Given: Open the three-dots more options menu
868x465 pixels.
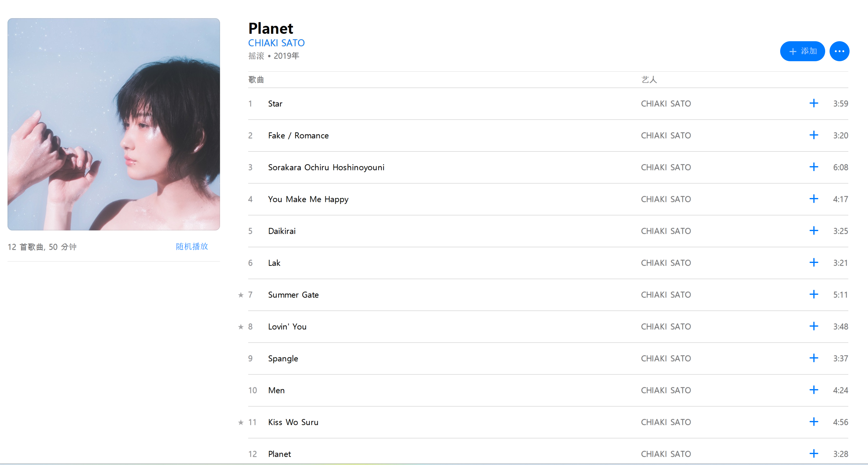Looking at the screenshot, I should 839,51.
